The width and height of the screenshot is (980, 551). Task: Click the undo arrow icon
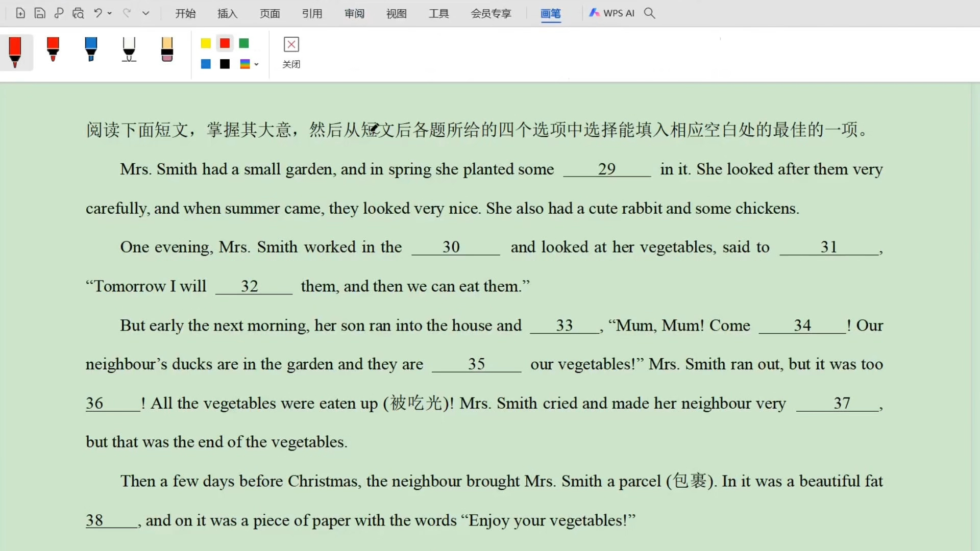pyautogui.click(x=98, y=13)
